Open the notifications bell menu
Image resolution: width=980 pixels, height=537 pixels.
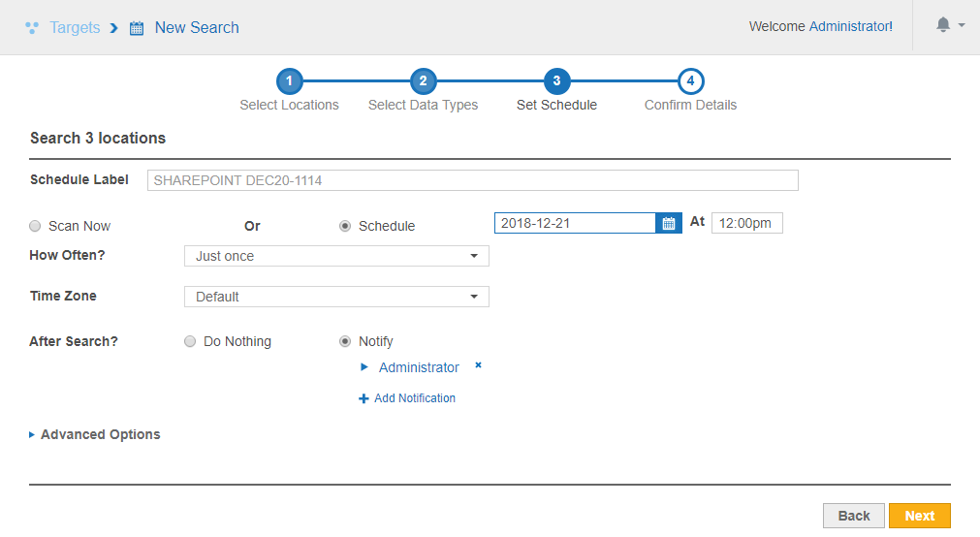point(943,26)
